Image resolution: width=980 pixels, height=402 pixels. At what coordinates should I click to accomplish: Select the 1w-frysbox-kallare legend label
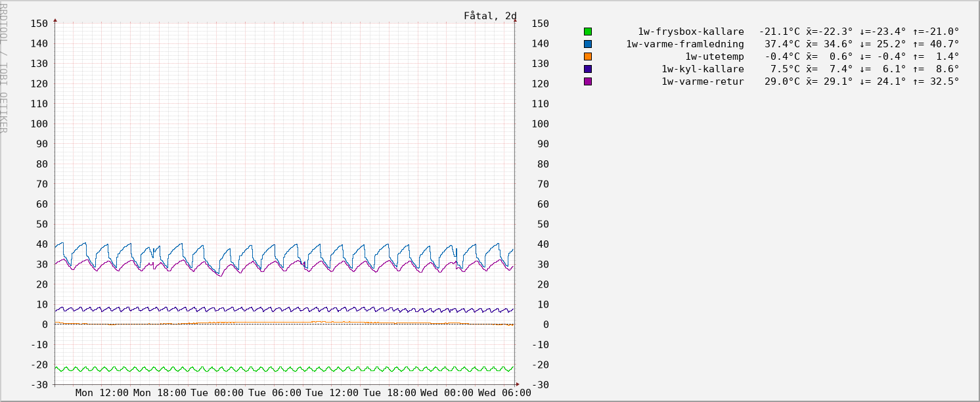(690, 32)
